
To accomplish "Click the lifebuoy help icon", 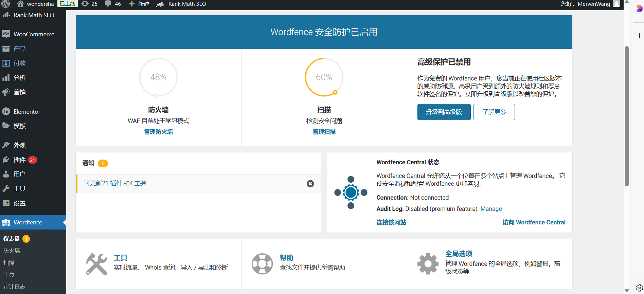I will pos(262,264).
